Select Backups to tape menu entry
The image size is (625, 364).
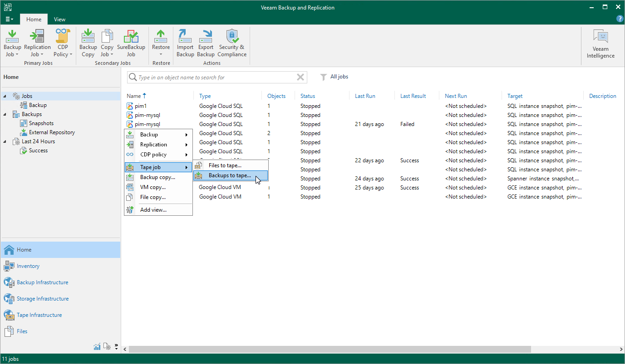pos(230,175)
